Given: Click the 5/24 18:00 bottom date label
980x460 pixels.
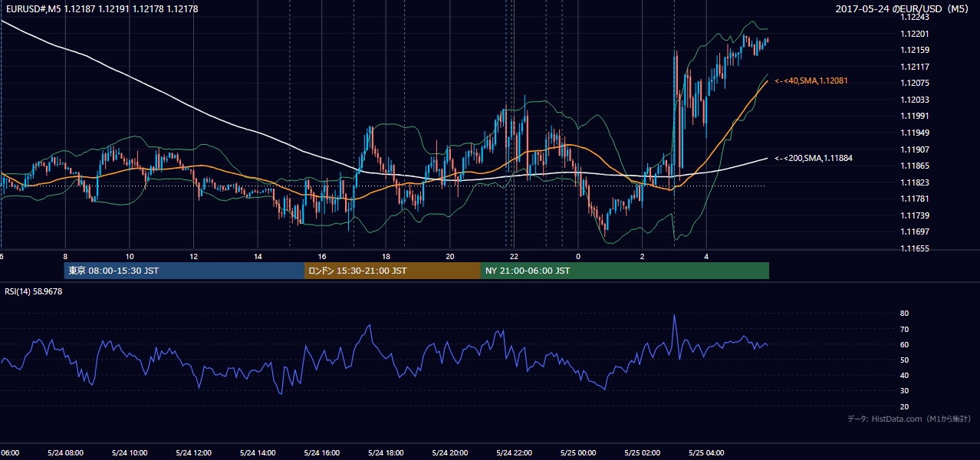Looking at the screenshot, I should (x=386, y=453).
